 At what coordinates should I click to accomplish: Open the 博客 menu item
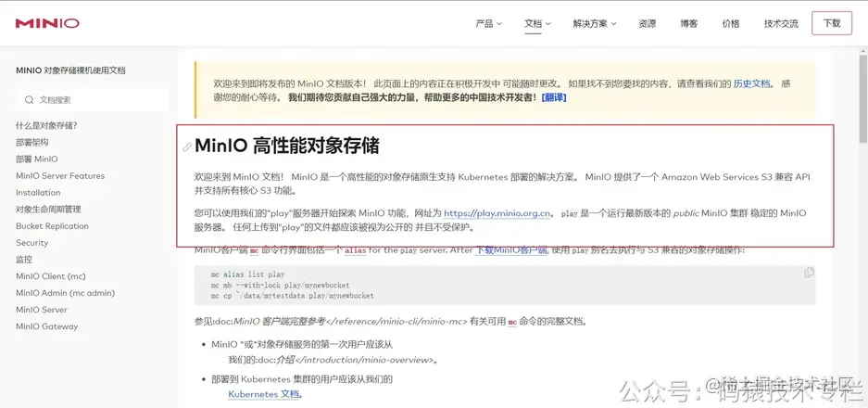click(x=689, y=24)
